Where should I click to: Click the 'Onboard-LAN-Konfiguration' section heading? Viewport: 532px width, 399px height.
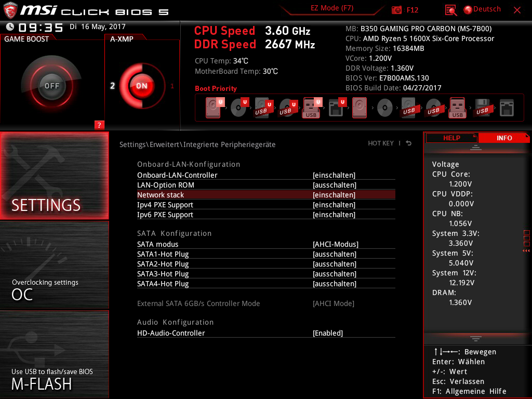pos(189,164)
